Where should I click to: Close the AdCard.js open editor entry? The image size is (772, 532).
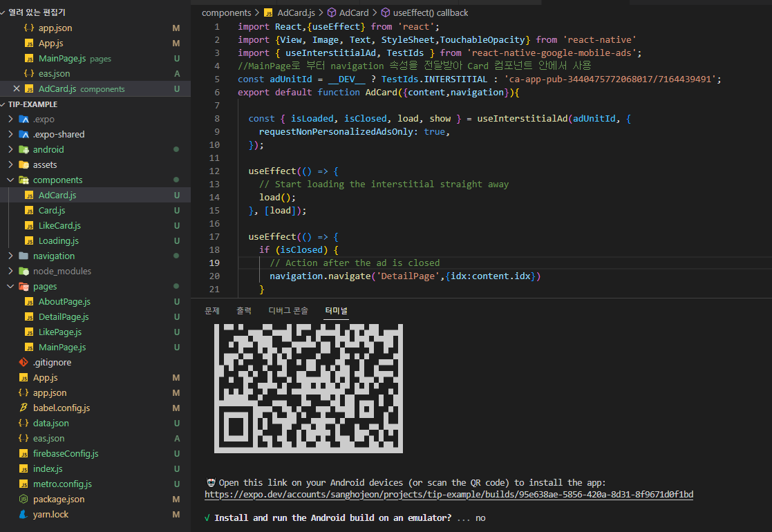click(x=17, y=88)
